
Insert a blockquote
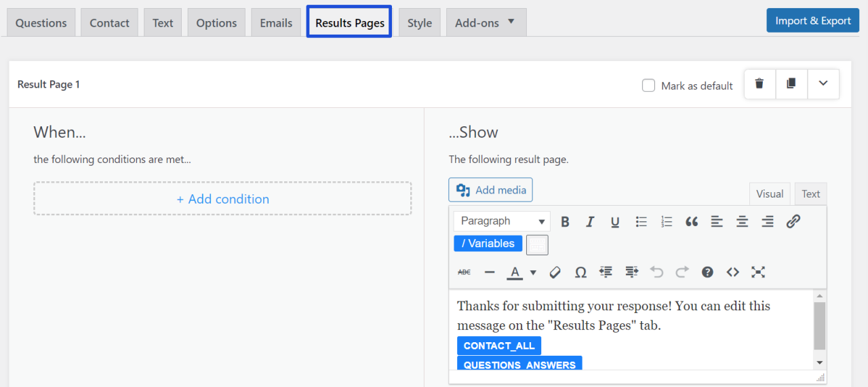[692, 221]
